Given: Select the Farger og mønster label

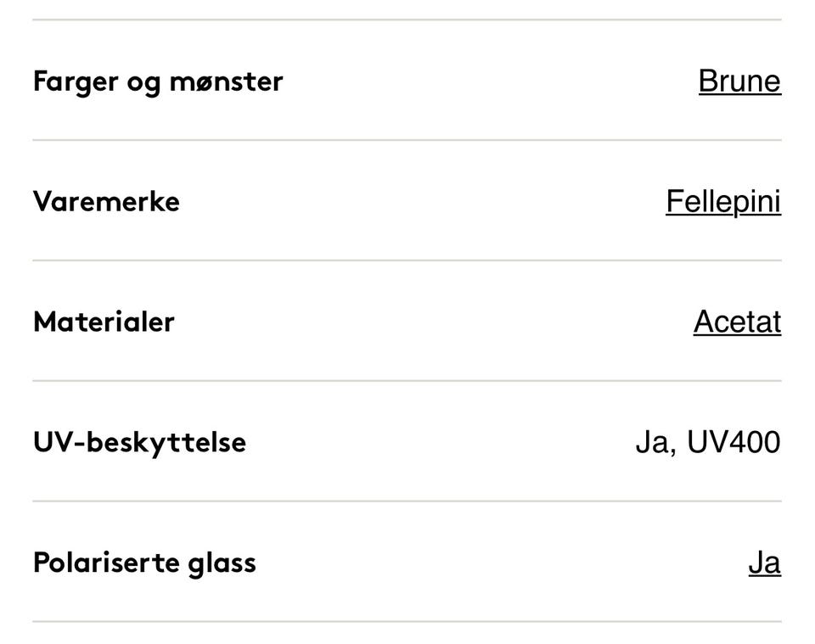Looking at the screenshot, I should tap(157, 81).
